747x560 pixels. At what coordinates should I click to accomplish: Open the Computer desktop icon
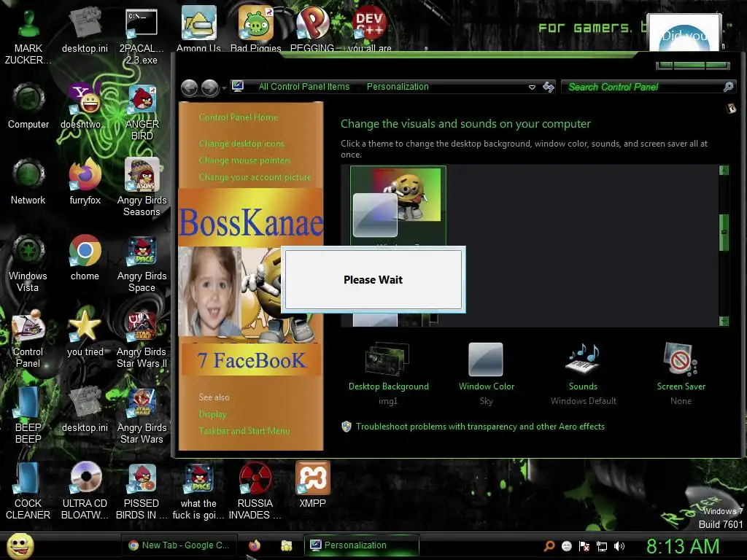[x=28, y=106]
